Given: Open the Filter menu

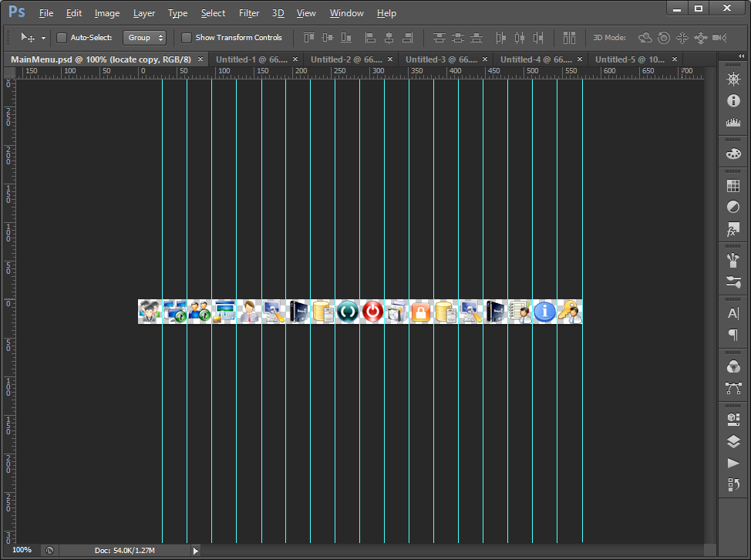Looking at the screenshot, I should [x=248, y=13].
